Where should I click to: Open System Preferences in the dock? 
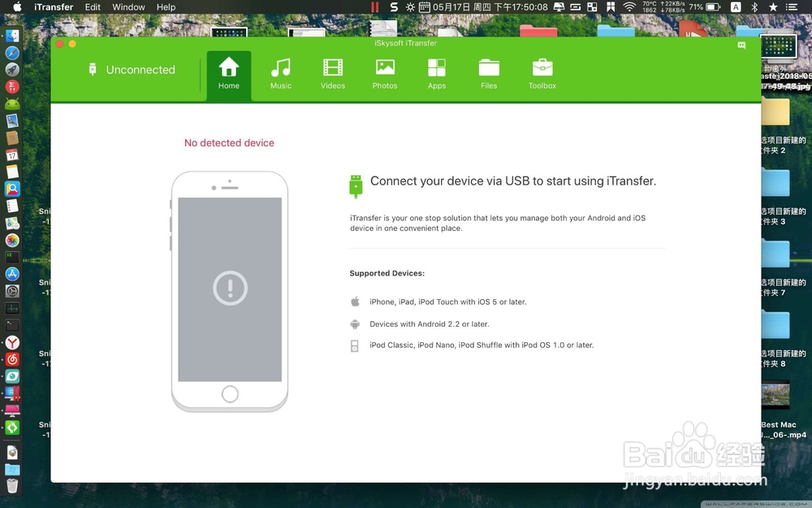[x=12, y=291]
